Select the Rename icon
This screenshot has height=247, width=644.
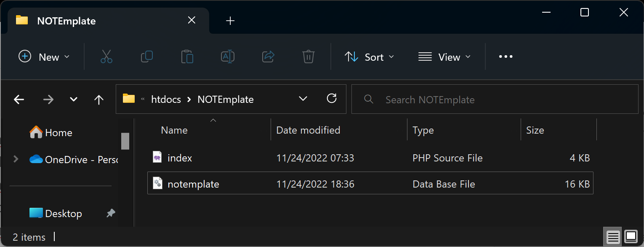click(227, 56)
